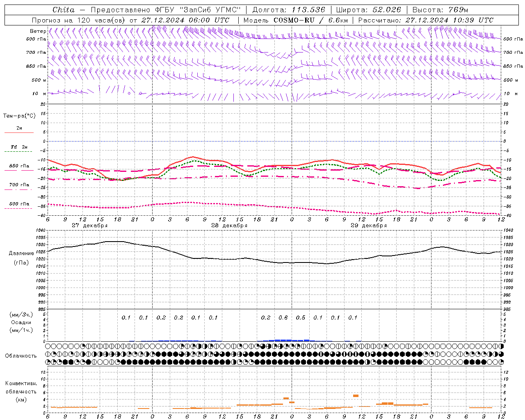Click the dotted "500 гПа" temperature legend entry
Screen dimensions: 525x420
click(x=19, y=205)
